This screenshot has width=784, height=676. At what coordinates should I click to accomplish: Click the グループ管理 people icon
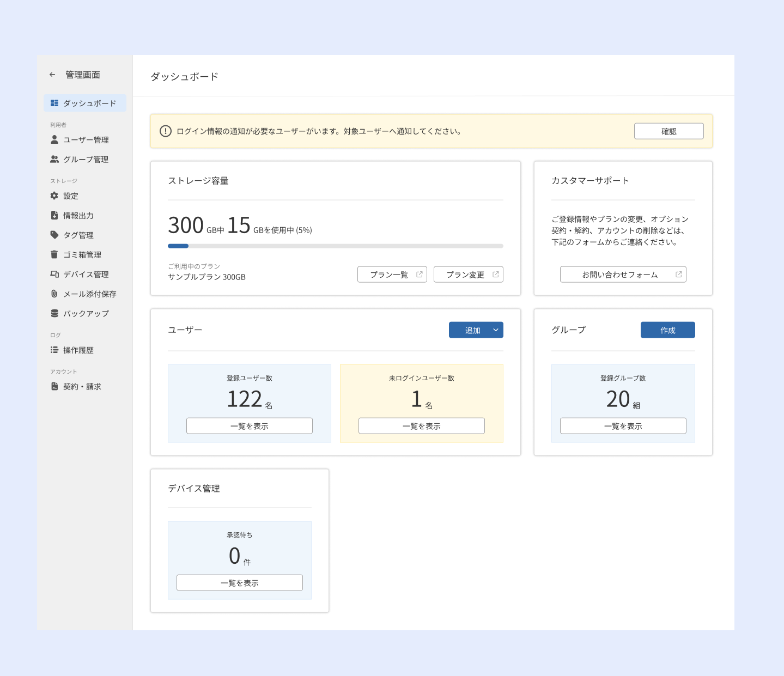click(x=54, y=159)
